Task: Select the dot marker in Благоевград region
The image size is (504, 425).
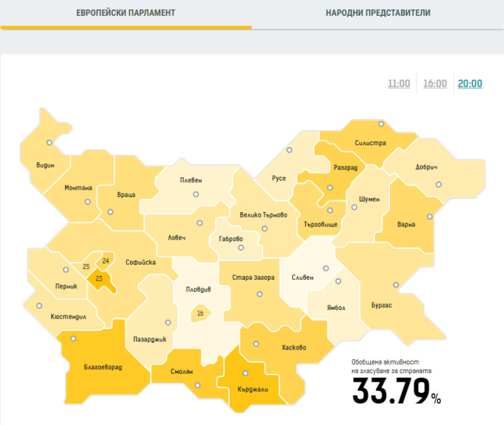Action: tap(73, 338)
